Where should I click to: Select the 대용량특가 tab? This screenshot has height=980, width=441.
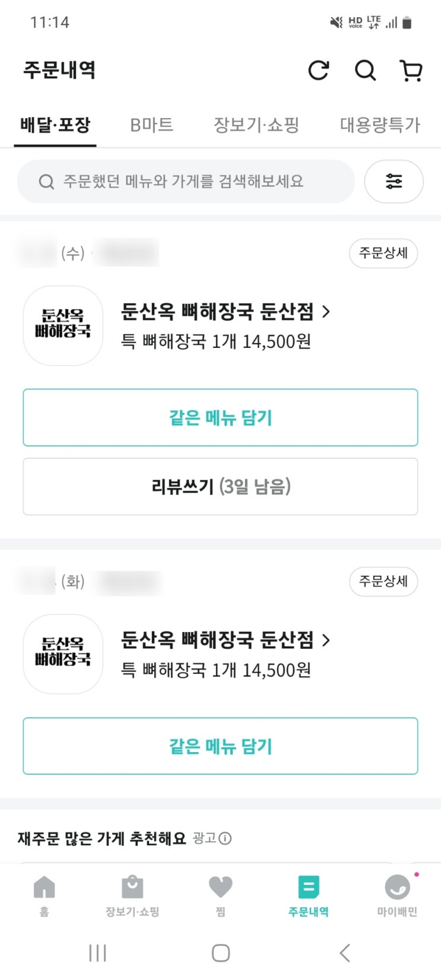[x=380, y=125]
